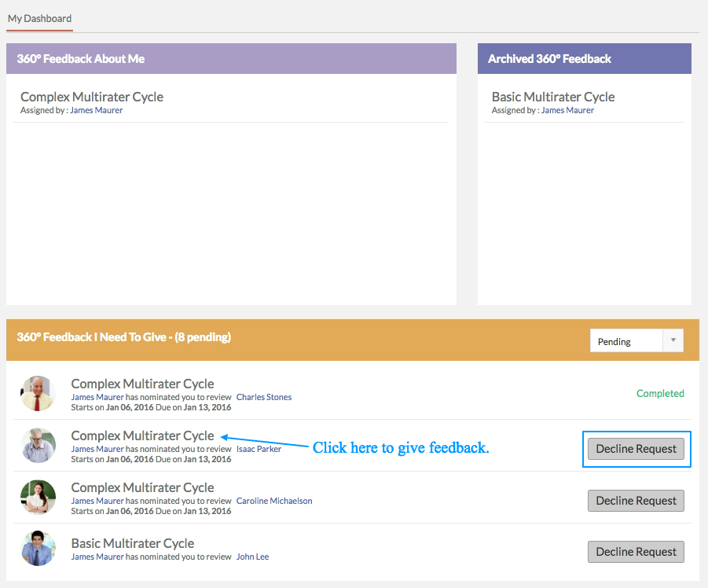Open archived Basic Multirater Cycle feedback

tap(553, 97)
